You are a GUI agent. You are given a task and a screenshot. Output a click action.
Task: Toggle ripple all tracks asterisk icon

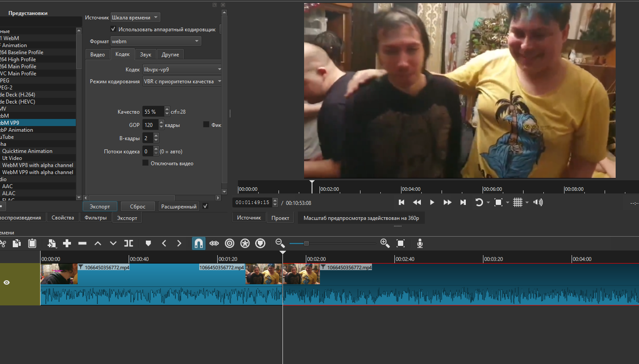(x=245, y=243)
